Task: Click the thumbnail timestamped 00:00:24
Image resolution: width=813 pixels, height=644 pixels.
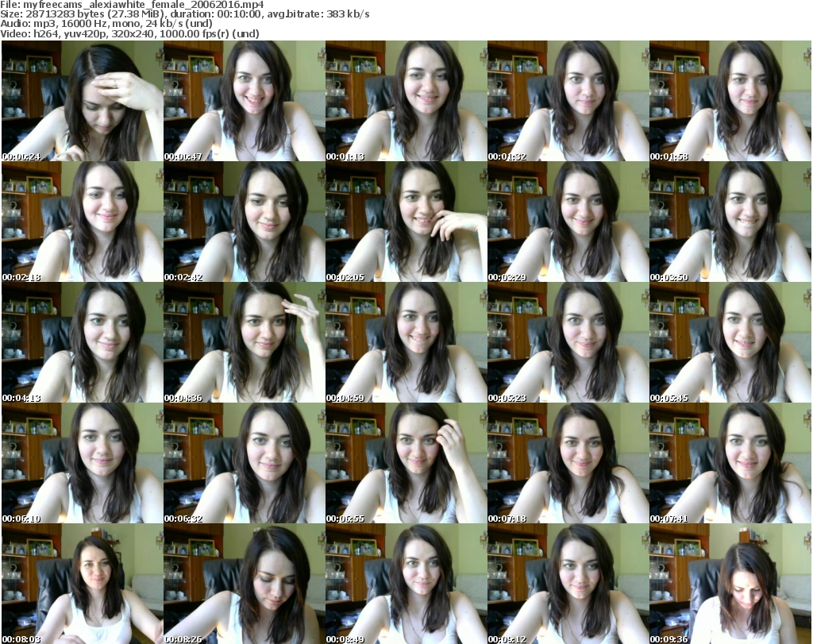Action: pyautogui.click(x=83, y=101)
